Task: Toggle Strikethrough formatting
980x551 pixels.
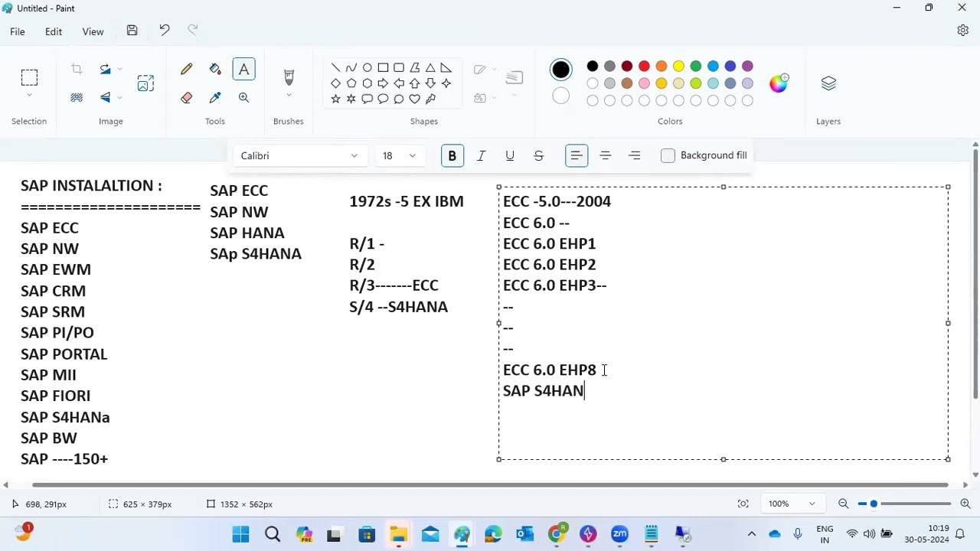Action: 539,155
